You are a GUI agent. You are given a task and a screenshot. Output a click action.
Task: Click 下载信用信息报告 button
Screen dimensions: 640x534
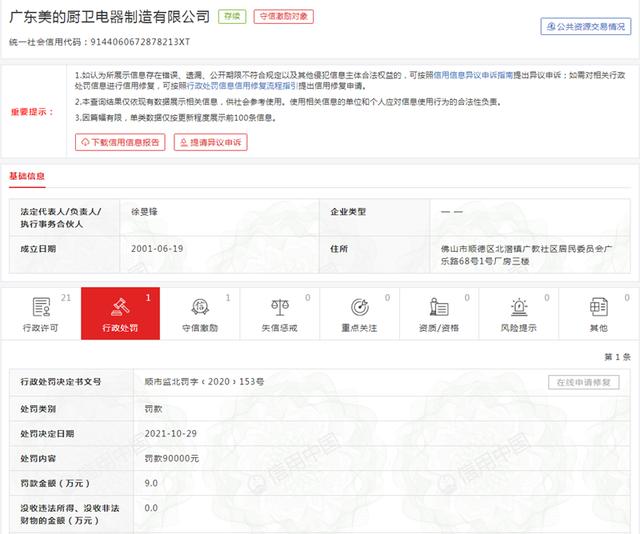tap(120, 142)
